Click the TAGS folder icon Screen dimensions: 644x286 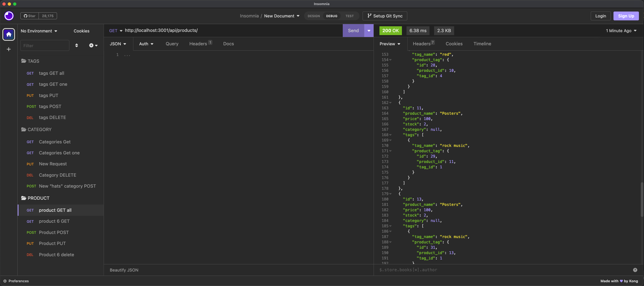pos(23,61)
